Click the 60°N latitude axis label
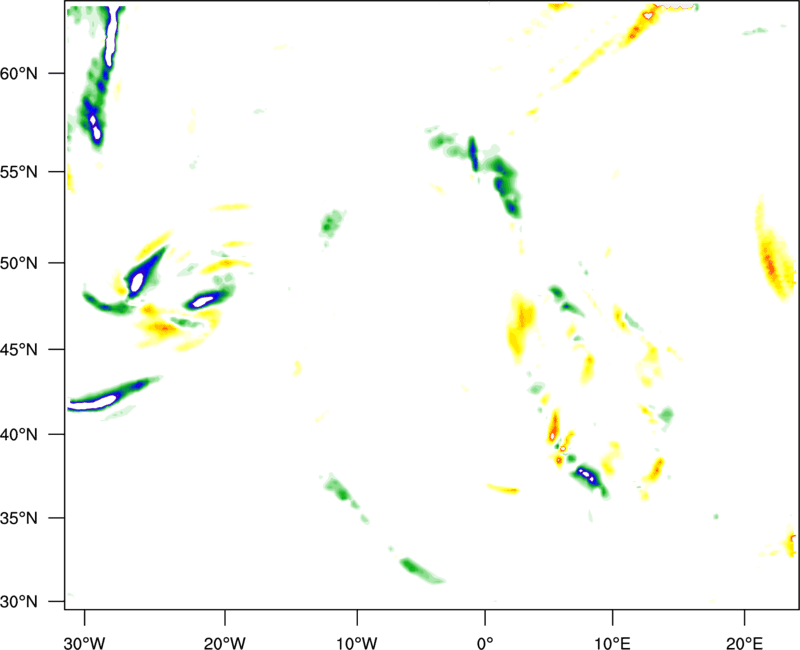 point(19,73)
